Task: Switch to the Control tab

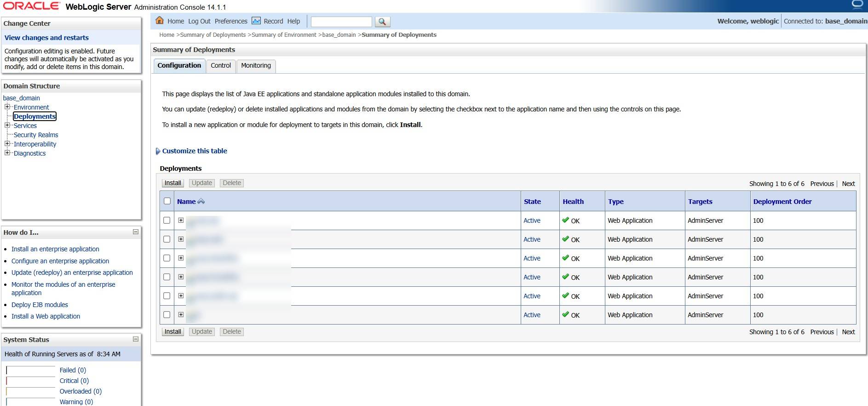Action: coord(221,66)
